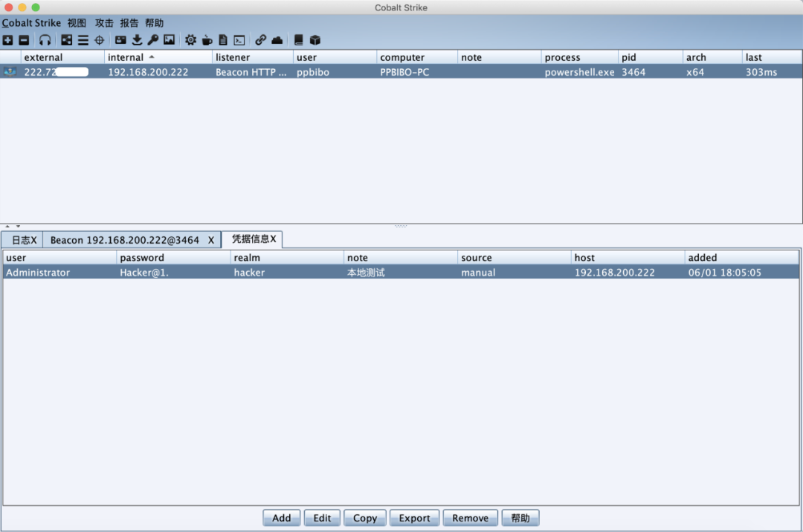The width and height of the screenshot is (803, 532).
Task: Sort credentials by the realm column
Action: [287, 257]
